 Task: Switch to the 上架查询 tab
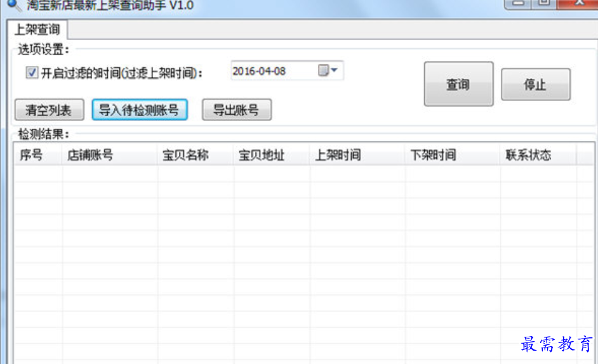[x=37, y=29]
